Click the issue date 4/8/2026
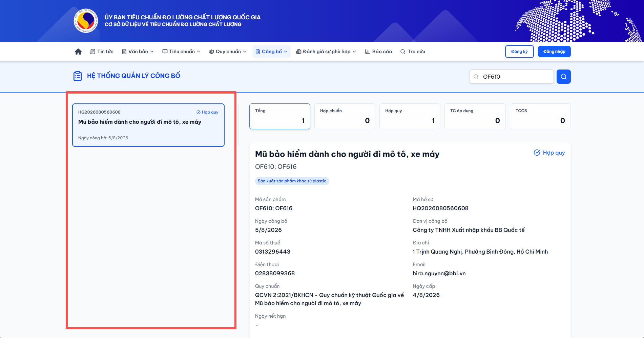This screenshot has width=644, height=338. coord(426,295)
